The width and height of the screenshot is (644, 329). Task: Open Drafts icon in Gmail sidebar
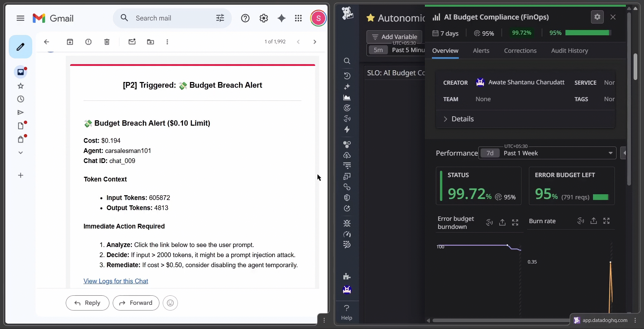20,126
